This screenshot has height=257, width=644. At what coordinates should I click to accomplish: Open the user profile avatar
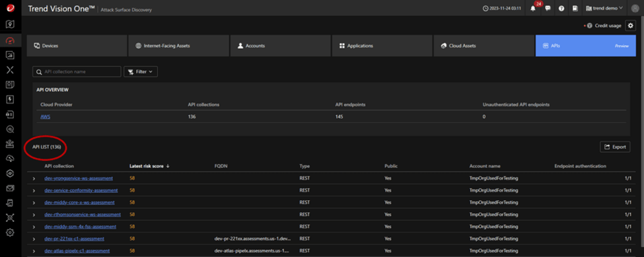click(x=635, y=8)
